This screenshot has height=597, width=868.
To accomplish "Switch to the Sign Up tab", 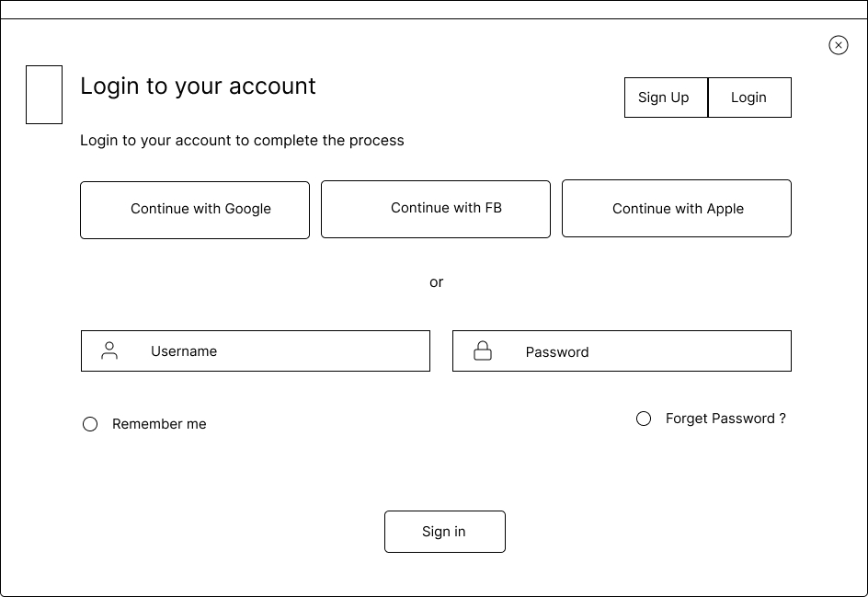I will pos(666,98).
